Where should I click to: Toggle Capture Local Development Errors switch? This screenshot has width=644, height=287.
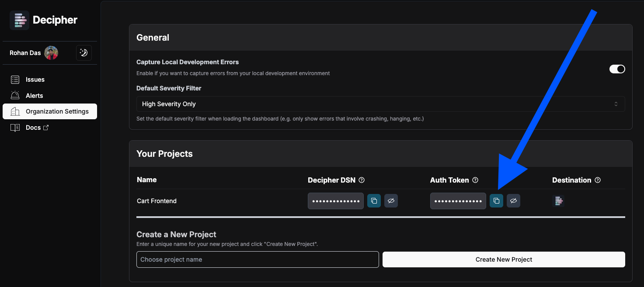[x=617, y=69]
